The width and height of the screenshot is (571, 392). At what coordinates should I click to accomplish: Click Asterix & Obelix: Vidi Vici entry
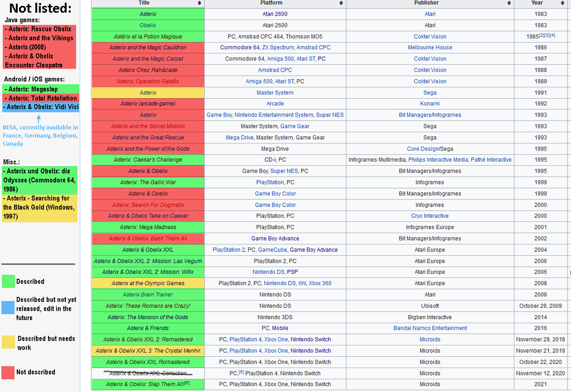[x=41, y=107]
